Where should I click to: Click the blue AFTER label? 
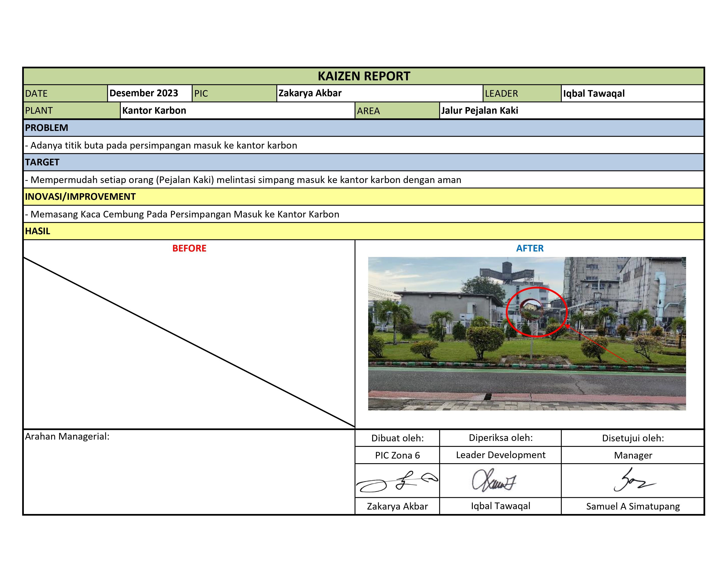pyautogui.click(x=530, y=248)
